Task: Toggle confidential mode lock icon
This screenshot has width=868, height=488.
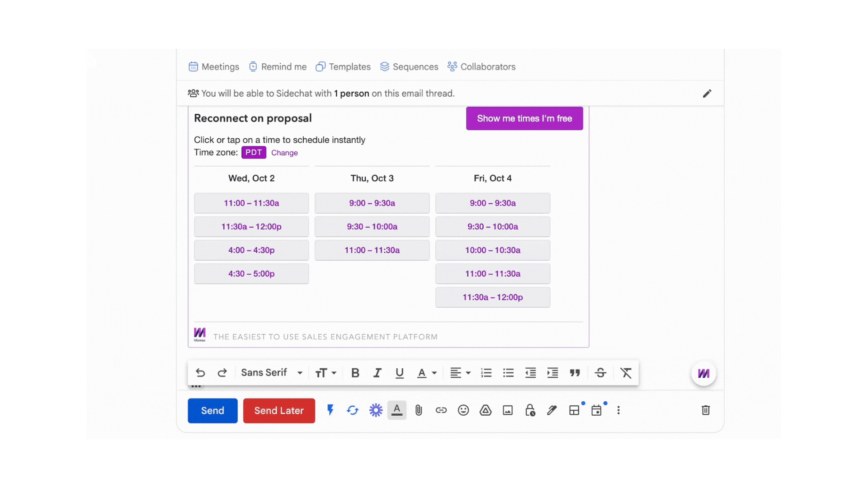Action: pyautogui.click(x=530, y=410)
